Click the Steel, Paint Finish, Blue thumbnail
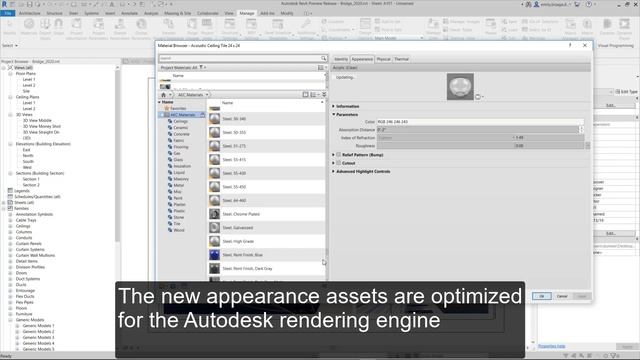The height and width of the screenshot is (360, 640). [x=214, y=255]
